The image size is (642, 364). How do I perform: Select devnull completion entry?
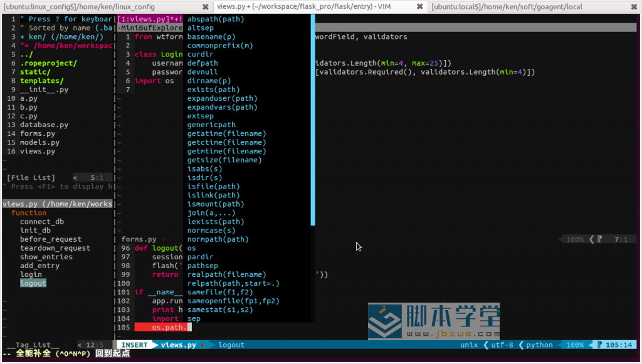coord(203,71)
